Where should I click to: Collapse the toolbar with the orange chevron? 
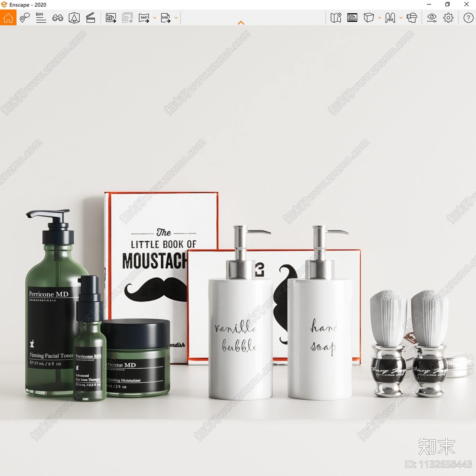click(241, 23)
